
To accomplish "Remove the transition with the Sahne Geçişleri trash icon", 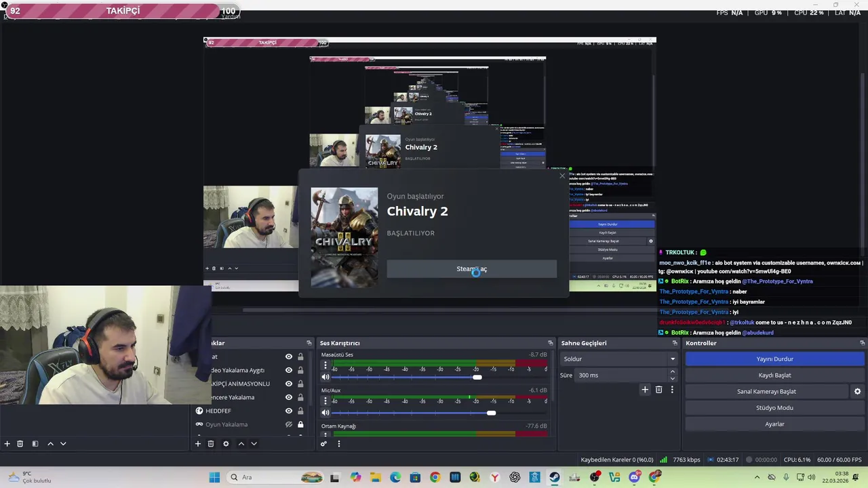I will click(x=658, y=390).
